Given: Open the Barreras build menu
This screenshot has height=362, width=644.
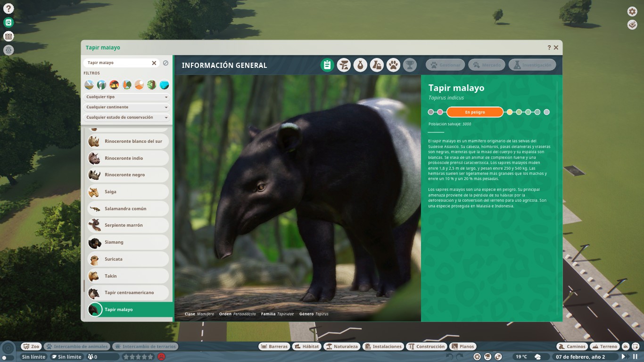Looking at the screenshot, I should (x=274, y=346).
